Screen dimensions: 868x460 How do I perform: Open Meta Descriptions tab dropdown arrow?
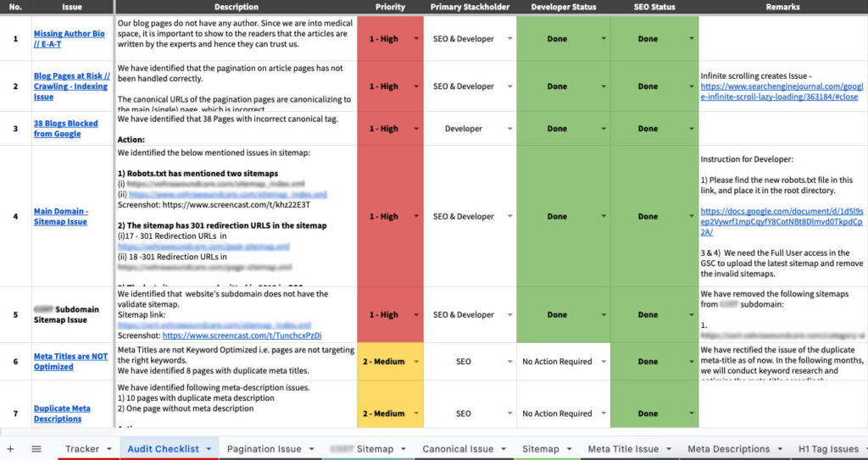[780, 449]
